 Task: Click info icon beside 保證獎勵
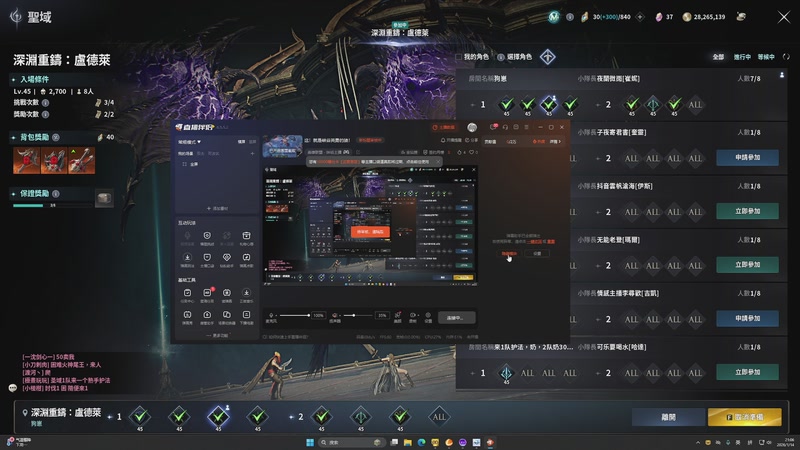tap(56, 193)
